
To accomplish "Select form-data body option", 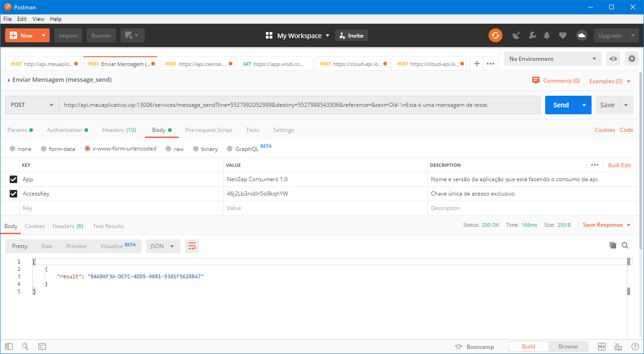I will (44, 149).
